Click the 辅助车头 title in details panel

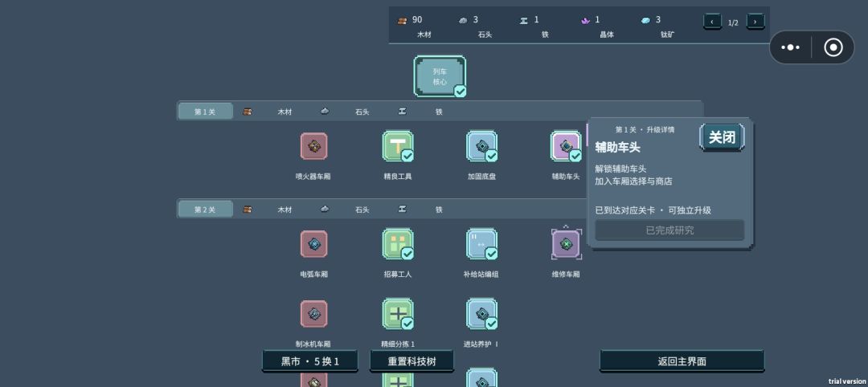(x=617, y=148)
